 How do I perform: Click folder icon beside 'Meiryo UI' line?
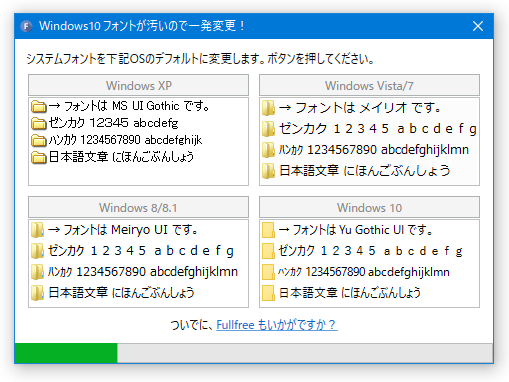tap(37, 230)
